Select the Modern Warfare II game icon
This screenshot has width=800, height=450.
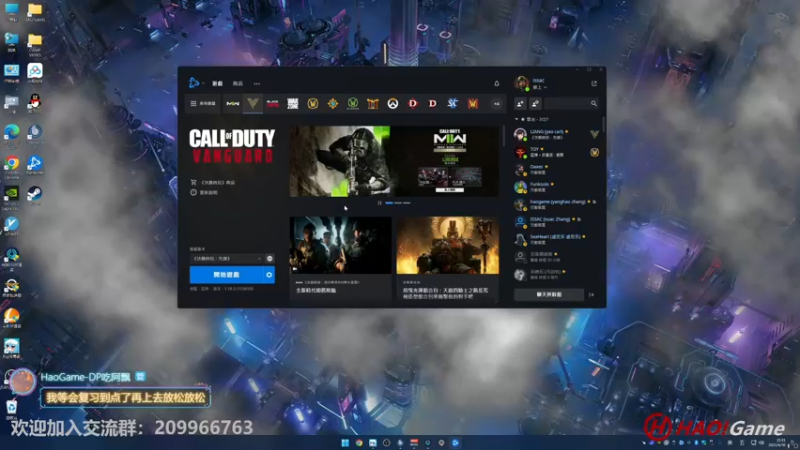(233, 104)
